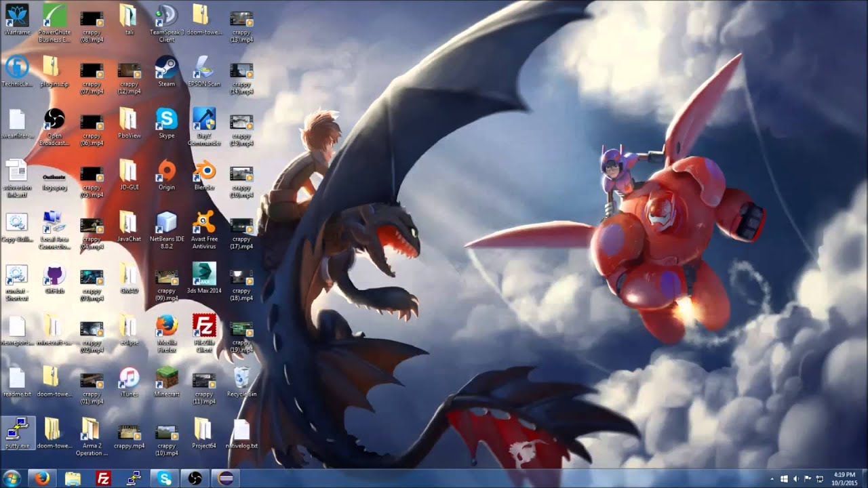Select the tali folder on desktop
The height and width of the screenshot is (488, 868).
[129, 20]
